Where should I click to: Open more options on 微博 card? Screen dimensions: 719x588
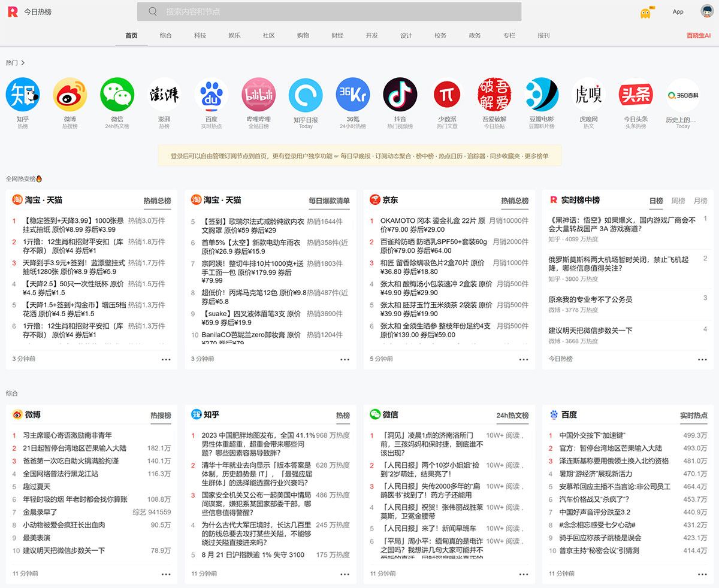coord(166,573)
